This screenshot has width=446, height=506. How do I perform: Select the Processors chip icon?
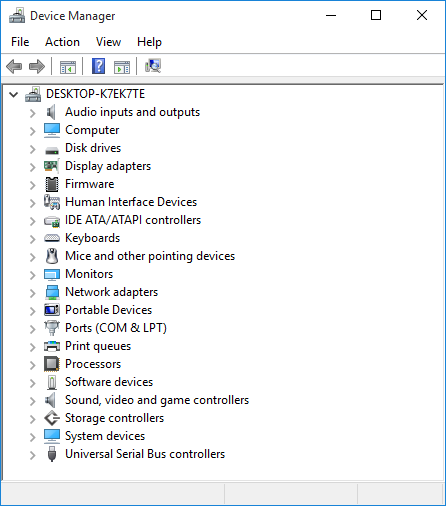click(52, 364)
